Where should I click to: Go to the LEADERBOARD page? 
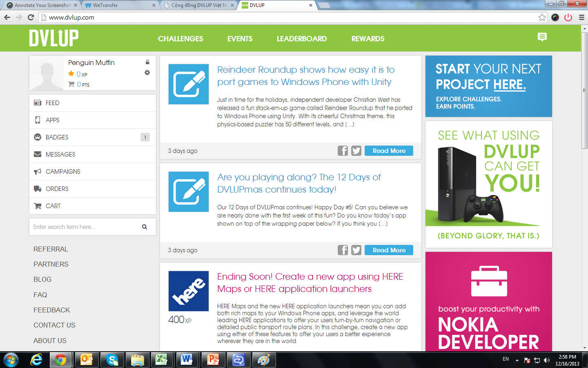tap(301, 39)
